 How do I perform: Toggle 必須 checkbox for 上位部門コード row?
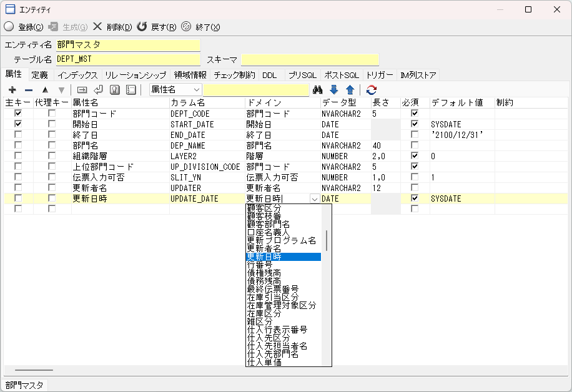(x=415, y=166)
